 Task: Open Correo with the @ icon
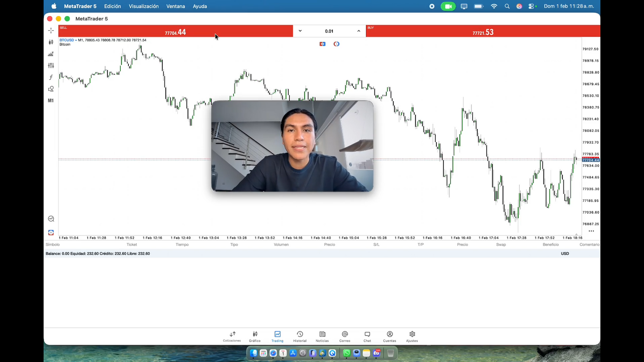[345, 337]
